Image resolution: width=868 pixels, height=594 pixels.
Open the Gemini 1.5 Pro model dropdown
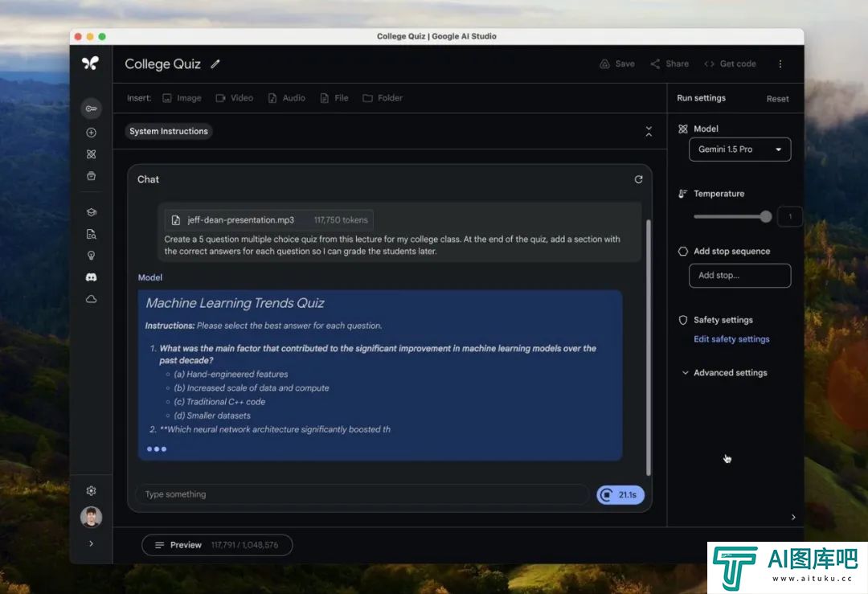click(x=739, y=150)
